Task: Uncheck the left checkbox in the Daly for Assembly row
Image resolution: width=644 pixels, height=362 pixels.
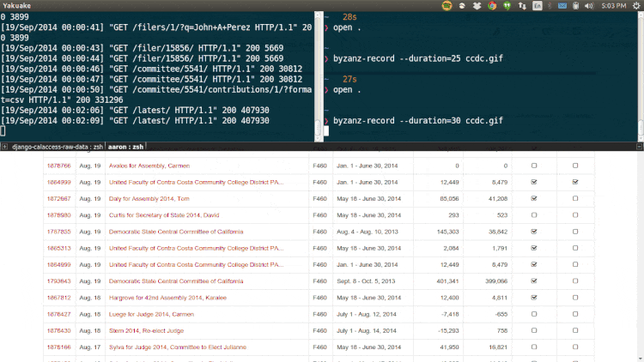Action: coord(534,198)
